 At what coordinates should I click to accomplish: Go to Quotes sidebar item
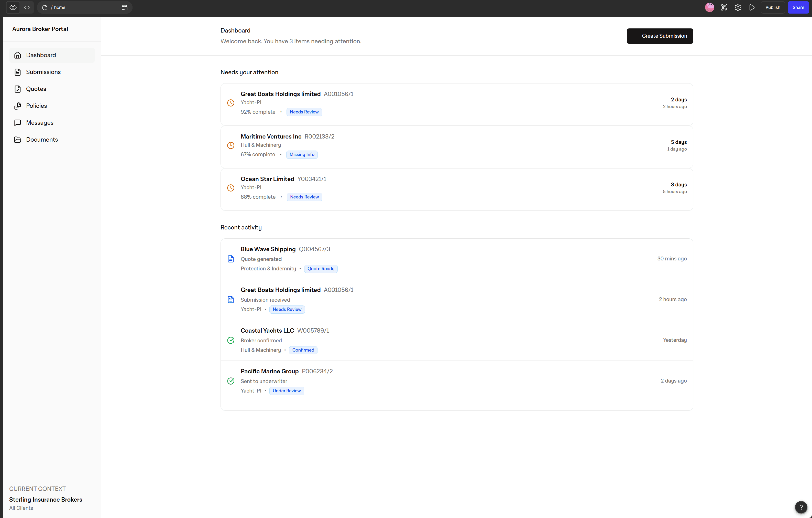(x=36, y=89)
